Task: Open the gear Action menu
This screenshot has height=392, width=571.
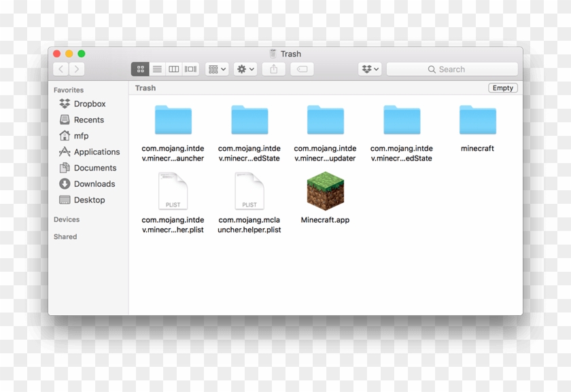Action: [x=245, y=69]
